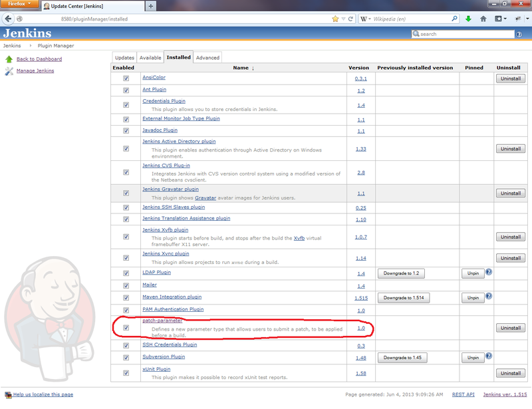Click the Jenkins search help question icon
The image size is (532, 409).
(519, 35)
